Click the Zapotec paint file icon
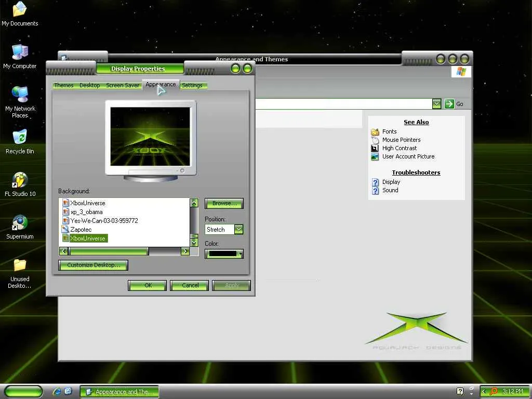 (65, 229)
